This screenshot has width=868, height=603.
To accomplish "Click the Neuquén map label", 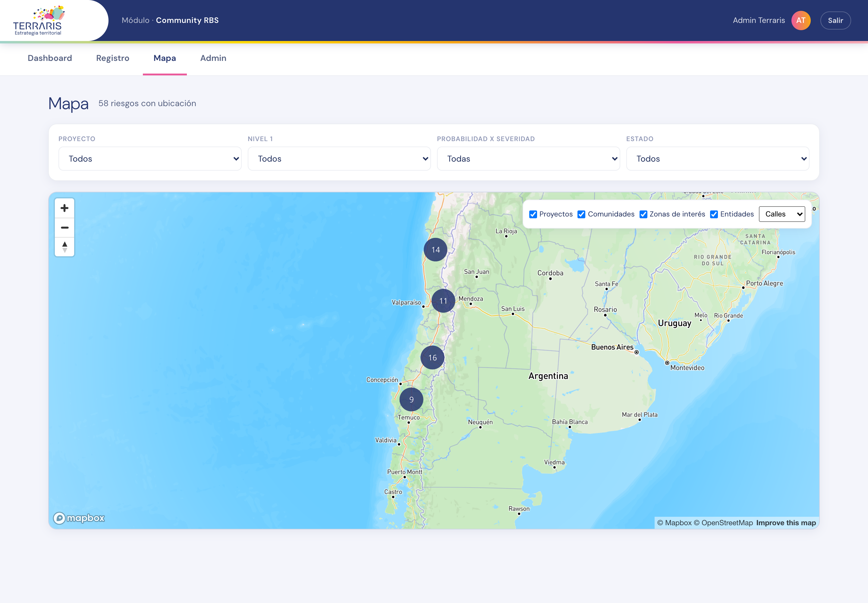I will coord(480,422).
